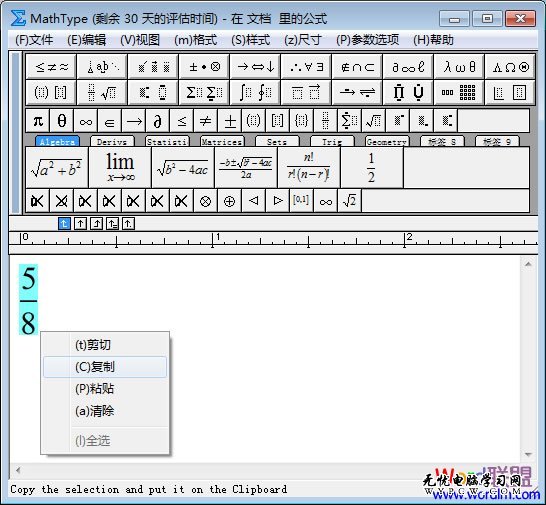Choose (C)复制 from the context menu
The image size is (546, 505).
click(x=105, y=367)
